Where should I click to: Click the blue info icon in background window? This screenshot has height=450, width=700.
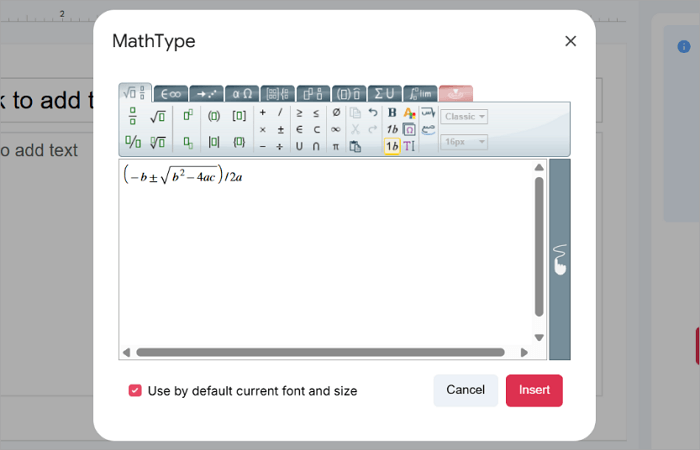(683, 46)
